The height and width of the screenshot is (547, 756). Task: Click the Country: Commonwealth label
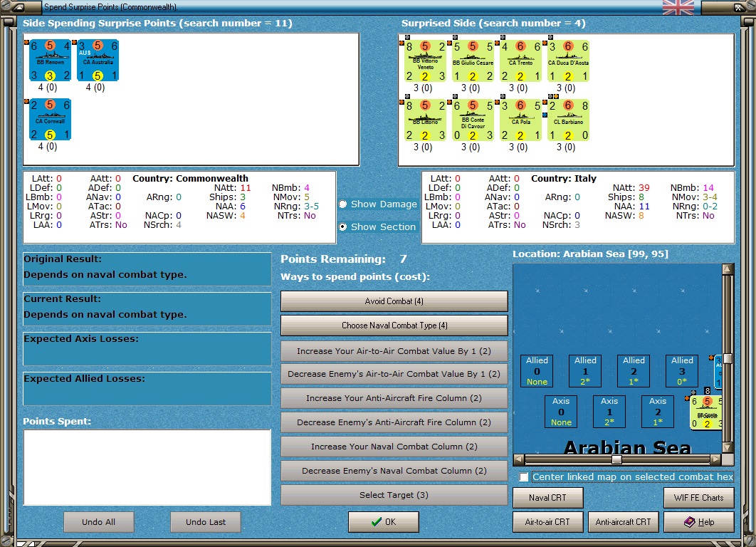click(191, 179)
